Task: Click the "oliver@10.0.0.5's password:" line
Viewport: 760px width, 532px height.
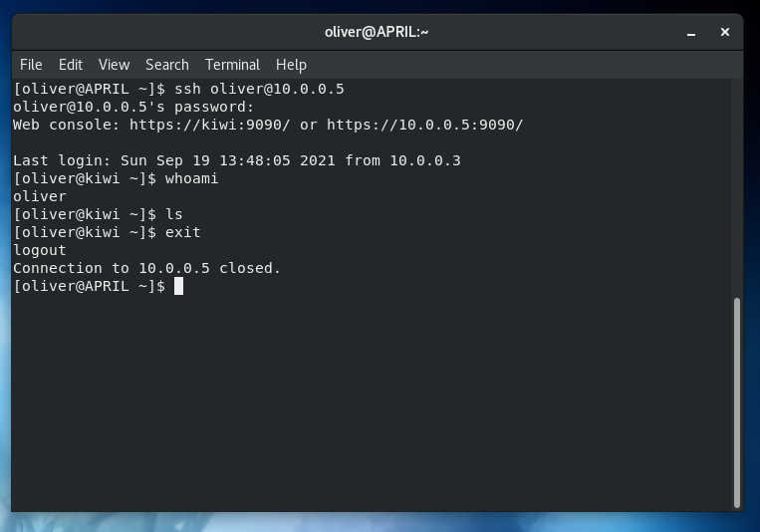Action: click(x=133, y=108)
